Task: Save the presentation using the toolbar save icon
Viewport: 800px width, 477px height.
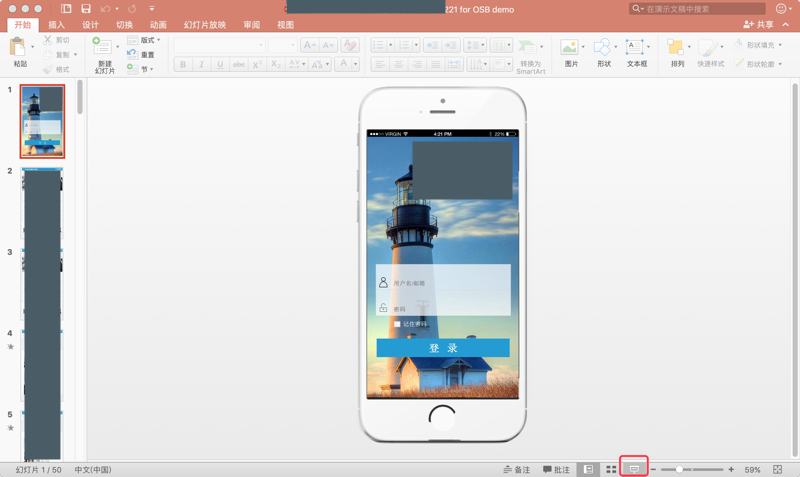Action: (x=86, y=8)
